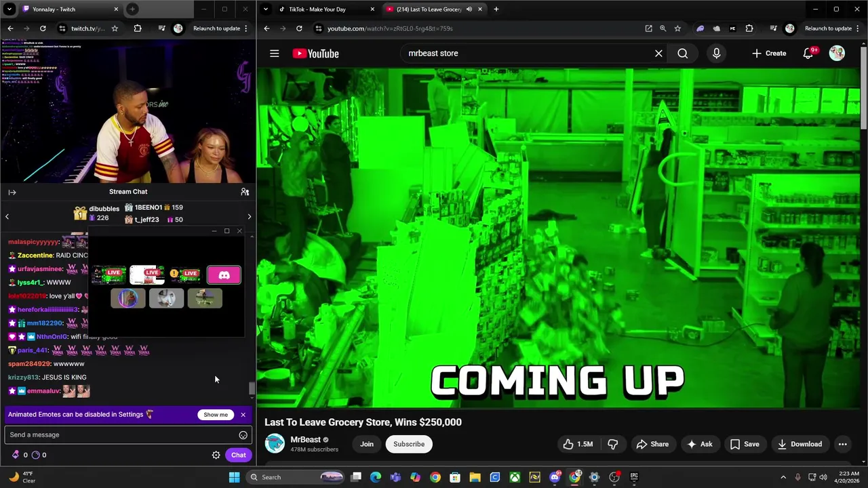Mute the YouTube tab via speaker icon
The image size is (868, 488).
click(469, 9)
